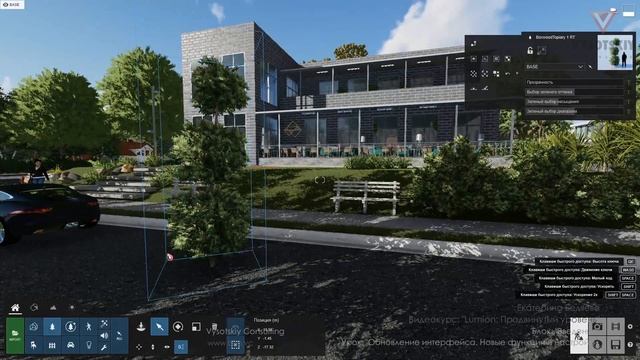The image size is (640, 360).
Task: Choose the vertical move mode
Action: pyautogui.click(x=153, y=347)
